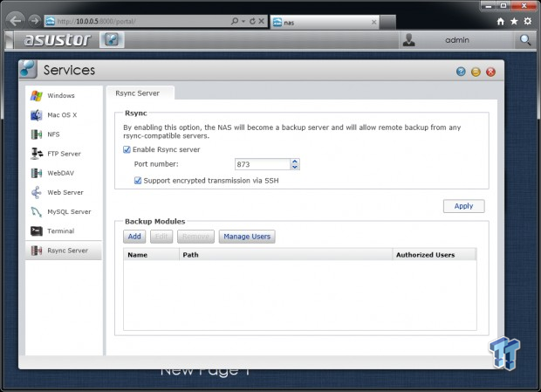This screenshot has width=541, height=392.
Task: Open browser tools gear icon
Action: pos(528,22)
